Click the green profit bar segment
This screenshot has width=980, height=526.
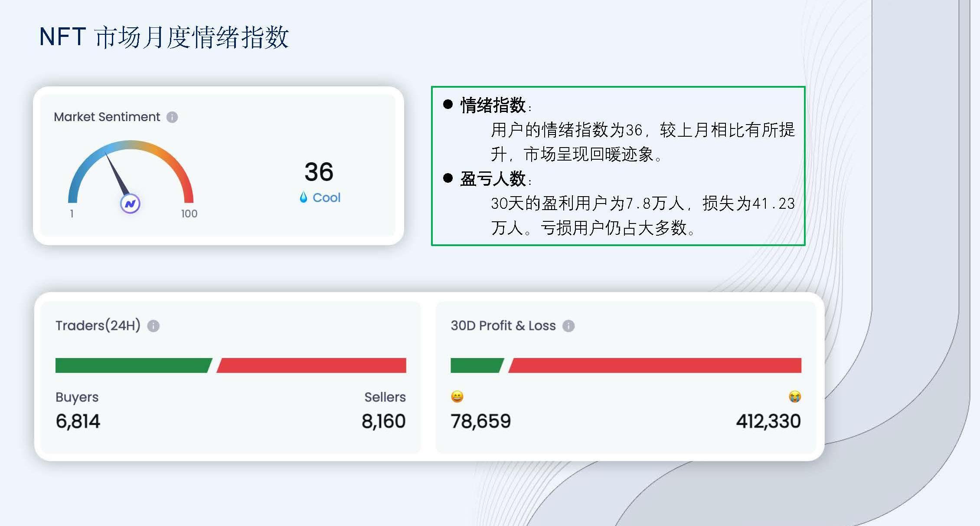(476, 365)
